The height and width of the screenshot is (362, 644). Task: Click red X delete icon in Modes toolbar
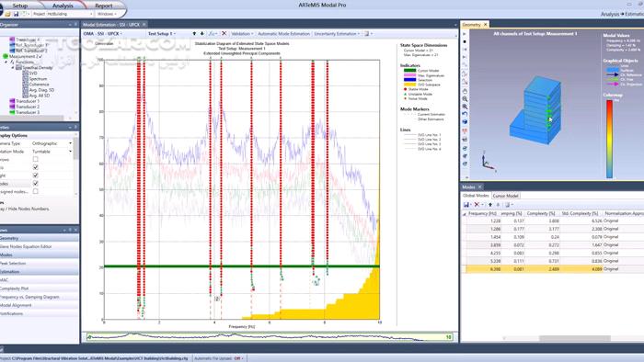477,205
